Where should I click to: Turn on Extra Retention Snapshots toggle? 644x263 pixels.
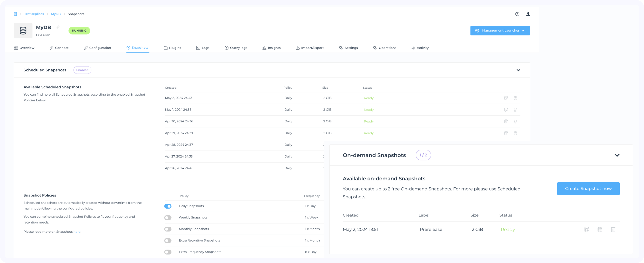(x=168, y=241)
